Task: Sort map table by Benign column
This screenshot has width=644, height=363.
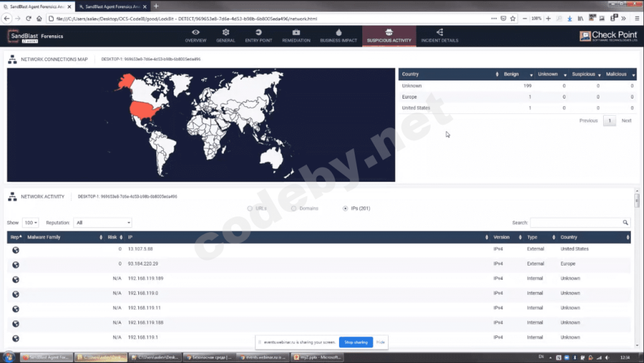Action: point(518,74)
